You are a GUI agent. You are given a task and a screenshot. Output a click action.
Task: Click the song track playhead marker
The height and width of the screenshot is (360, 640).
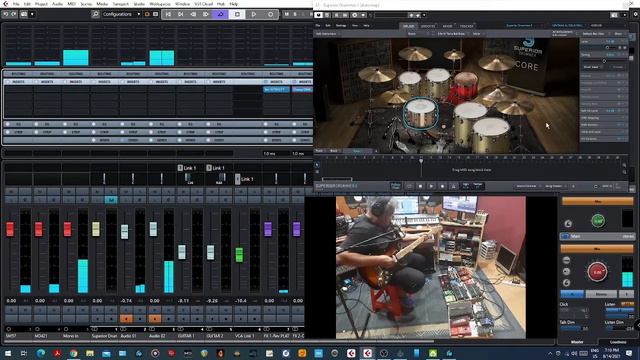[421, 161]
